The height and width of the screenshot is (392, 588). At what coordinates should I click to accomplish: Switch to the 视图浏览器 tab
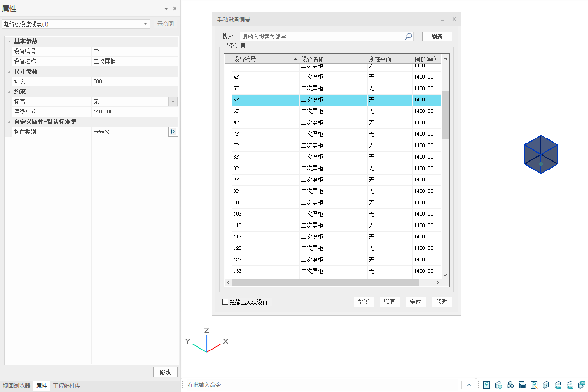pyautogui.click(x=16, y=386)
